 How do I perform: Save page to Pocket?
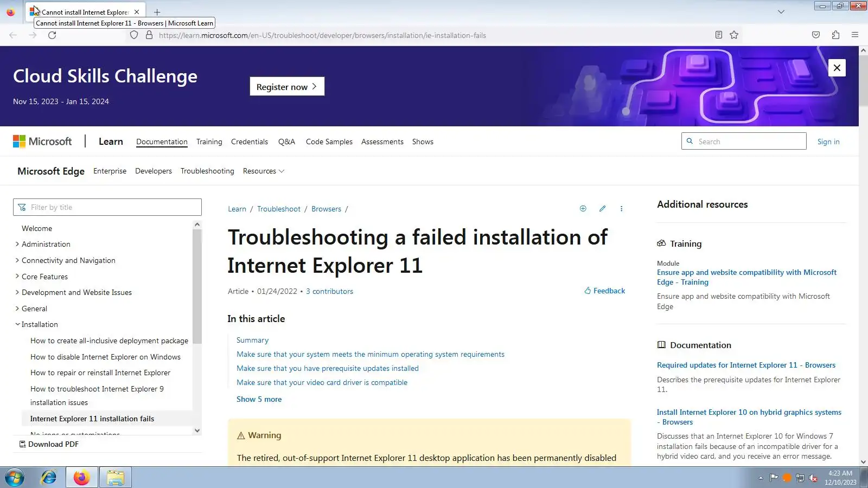[x=816, y=35]
